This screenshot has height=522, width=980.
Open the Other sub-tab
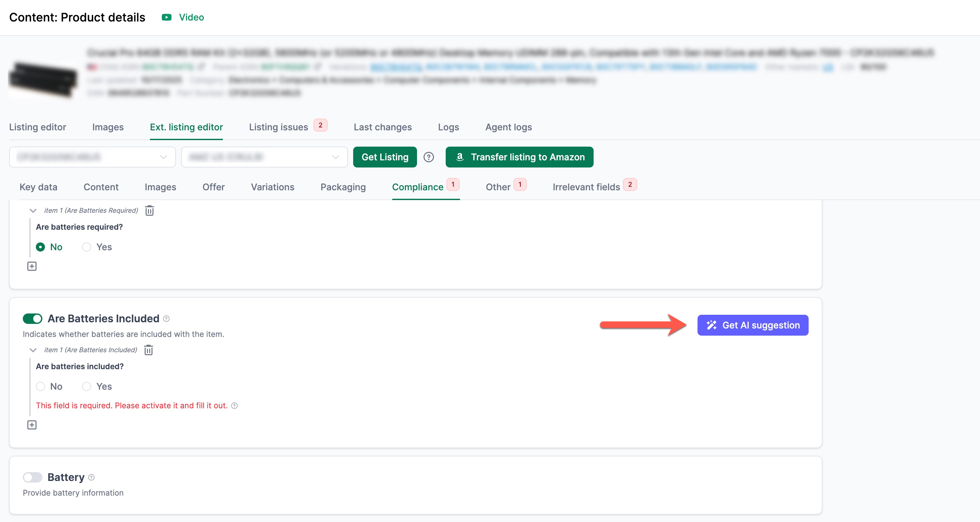(x=498, y=187)
